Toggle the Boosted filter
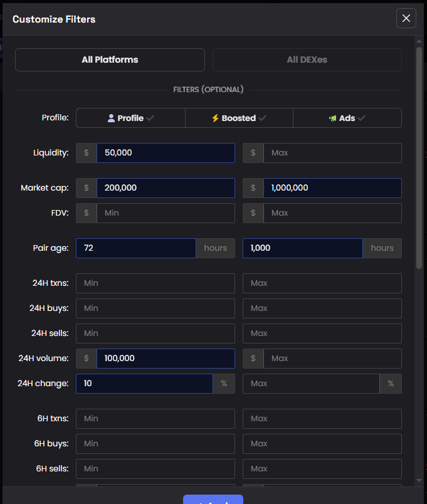The width and height of the screenshot is (427, 504). tap(239, 118)
